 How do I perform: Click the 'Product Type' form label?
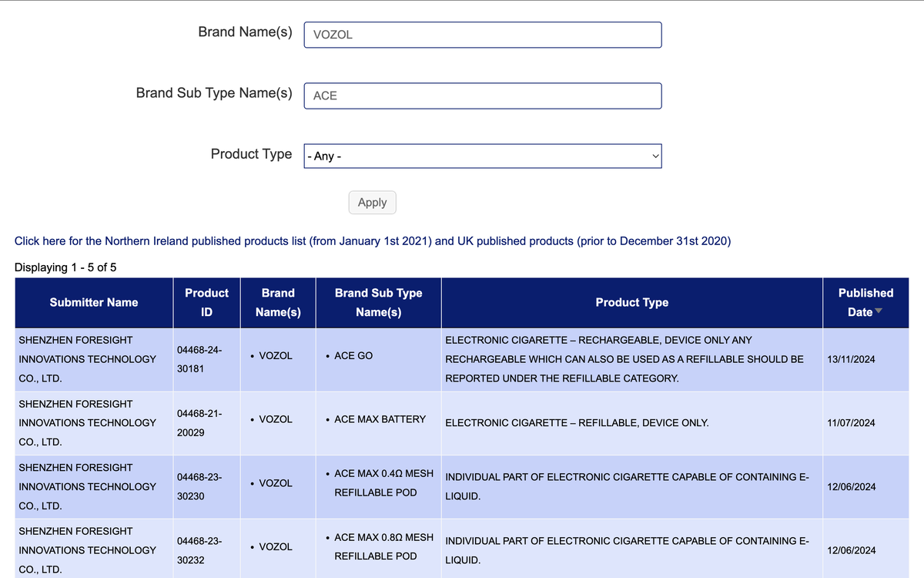pos(251,154)
